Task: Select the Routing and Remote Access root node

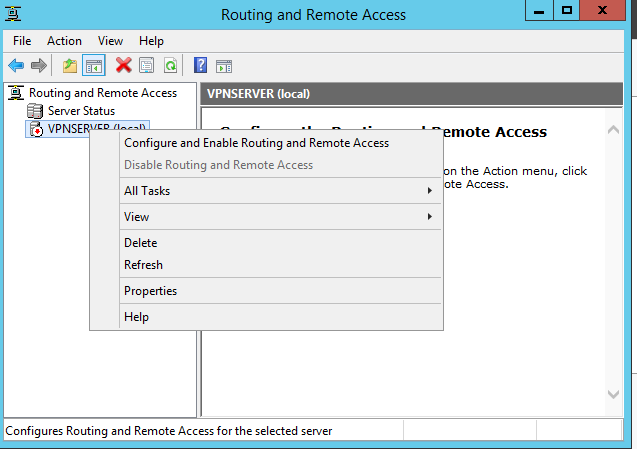Action: coord(103,93)
